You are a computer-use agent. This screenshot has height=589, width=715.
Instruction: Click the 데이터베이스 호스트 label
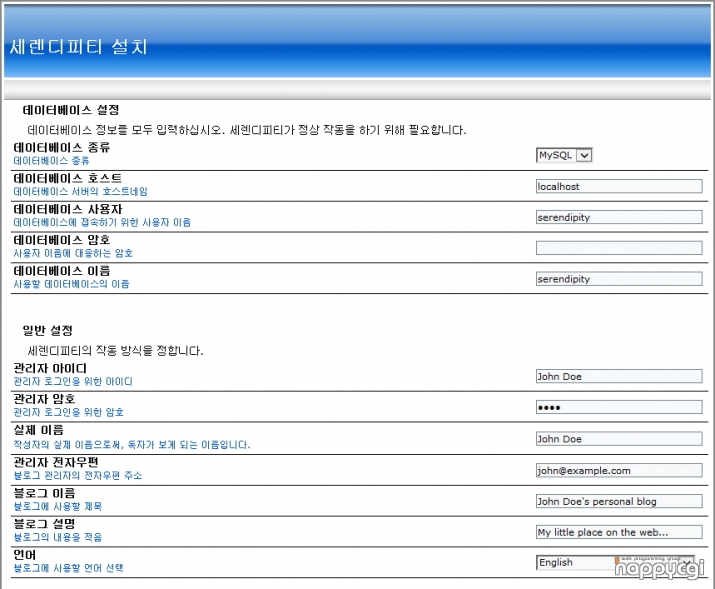(x=67, y=178)
